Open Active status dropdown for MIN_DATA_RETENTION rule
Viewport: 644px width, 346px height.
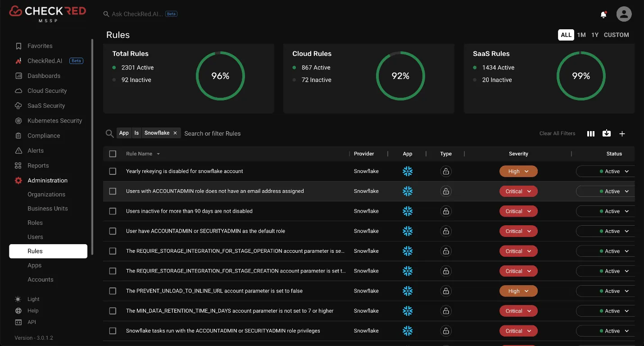[x=606, y=311]
